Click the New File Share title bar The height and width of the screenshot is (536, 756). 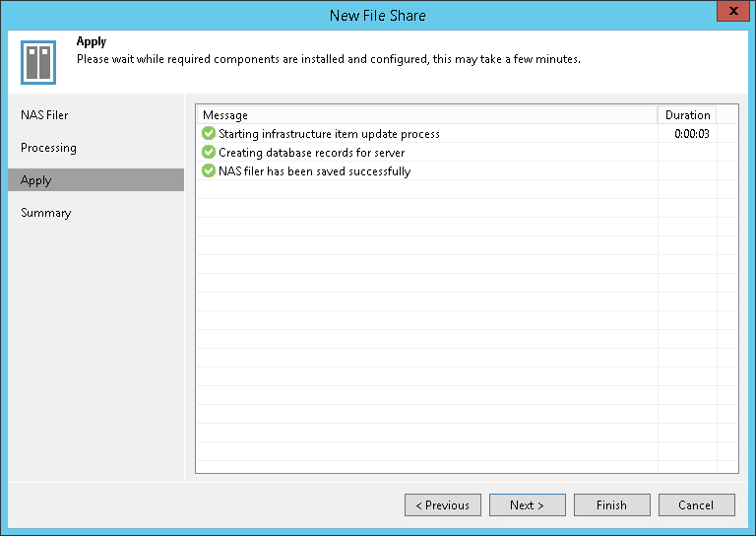[378, 15]
